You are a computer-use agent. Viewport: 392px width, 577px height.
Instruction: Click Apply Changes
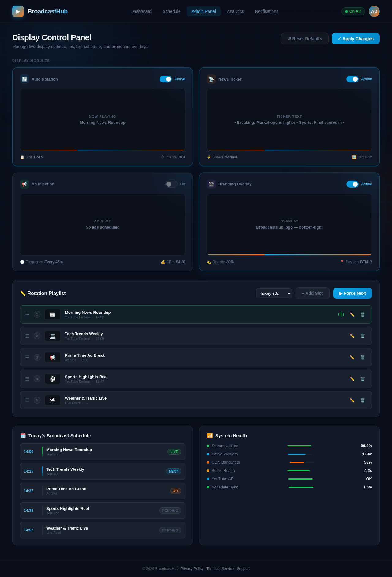point(356,39)
